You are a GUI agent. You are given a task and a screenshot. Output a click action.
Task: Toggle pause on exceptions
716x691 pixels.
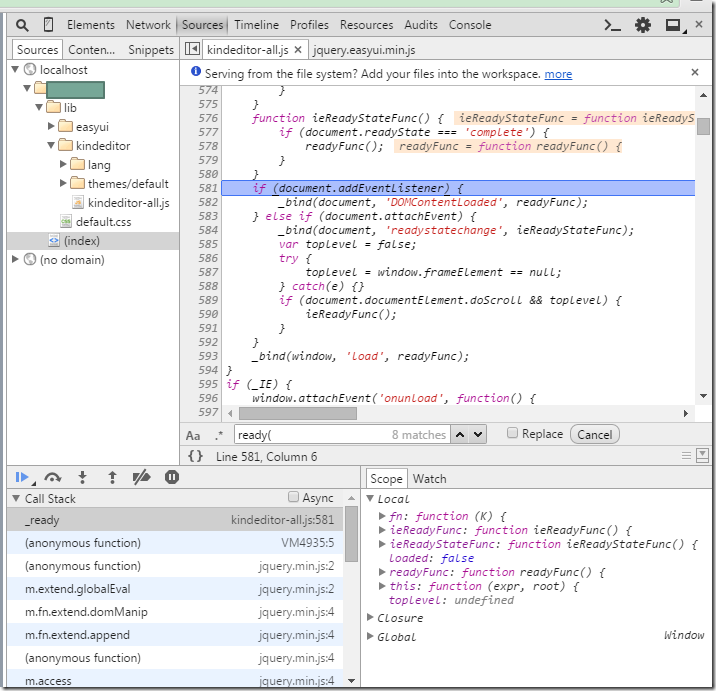[172, 478]
